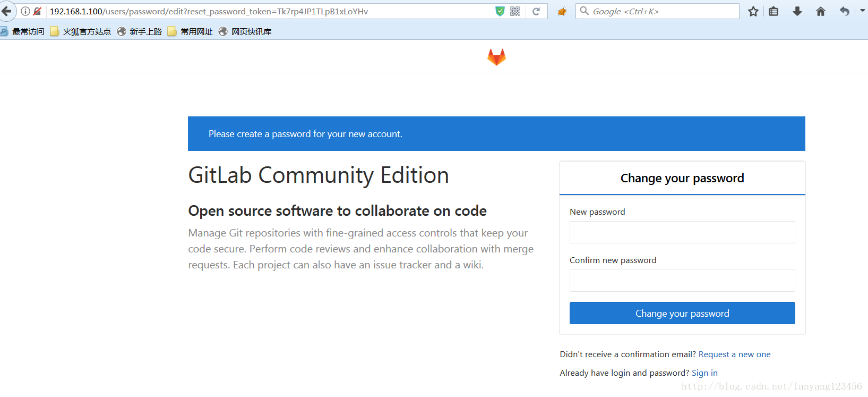Click the 'Already have login and password?' text
Viewport: 868px width, 397px height.
[624, 373]
